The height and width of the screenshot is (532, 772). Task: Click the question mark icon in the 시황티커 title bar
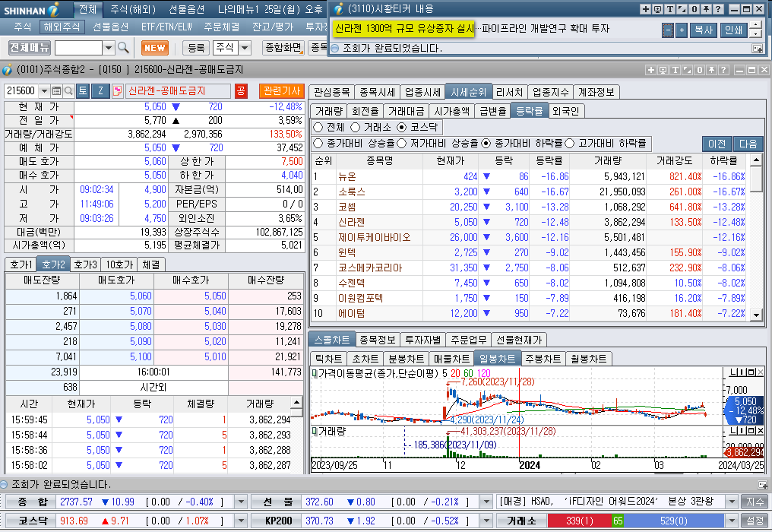click(x=718, y=9)
